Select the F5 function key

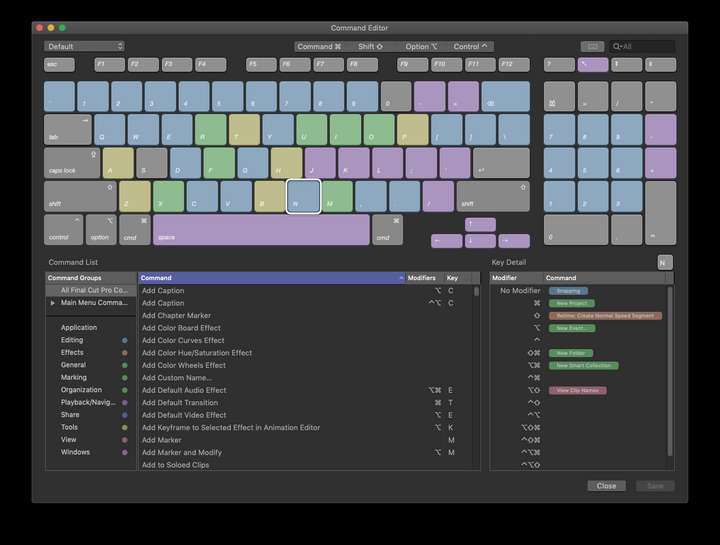click(261, 65)
